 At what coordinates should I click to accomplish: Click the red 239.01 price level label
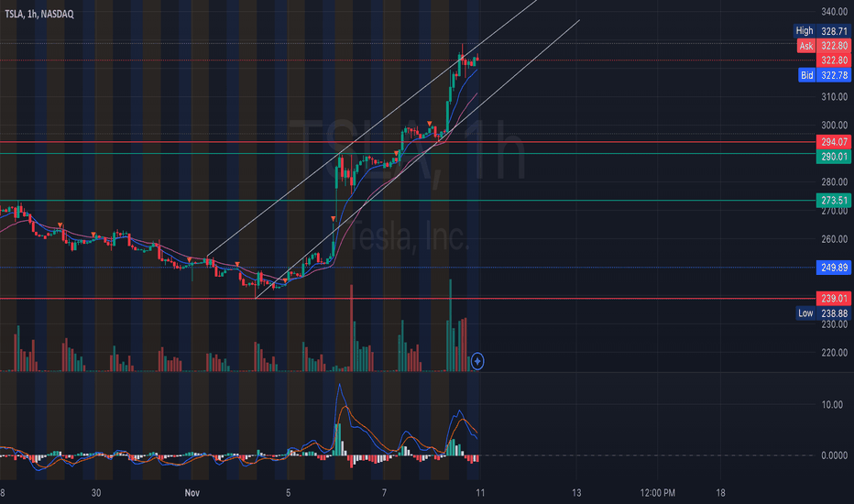point(834,299)
